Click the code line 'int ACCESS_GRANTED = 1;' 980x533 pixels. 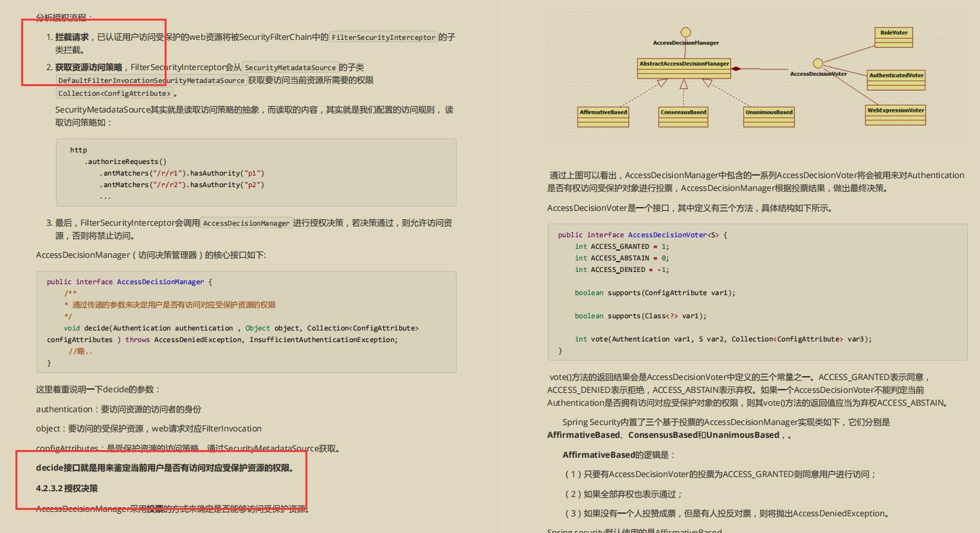pyautogui.click(x=622, y=246)
